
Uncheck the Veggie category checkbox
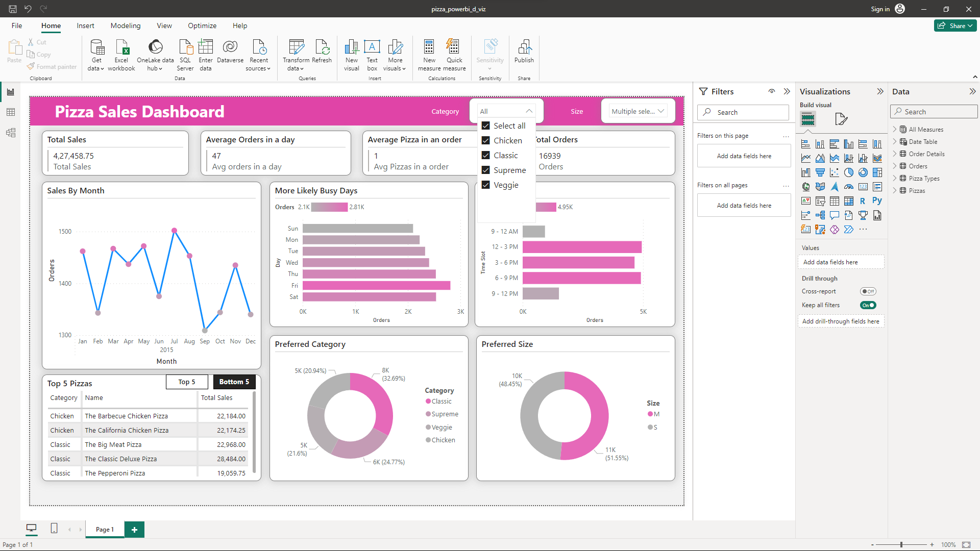486,185
